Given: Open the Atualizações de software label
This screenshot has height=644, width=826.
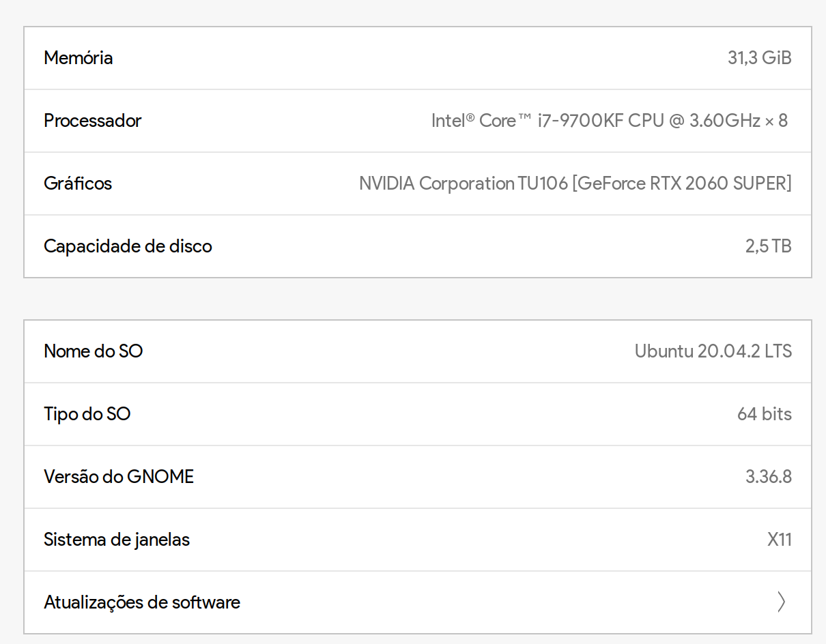Looking at the screenshot, I should (x=142, y=602).
